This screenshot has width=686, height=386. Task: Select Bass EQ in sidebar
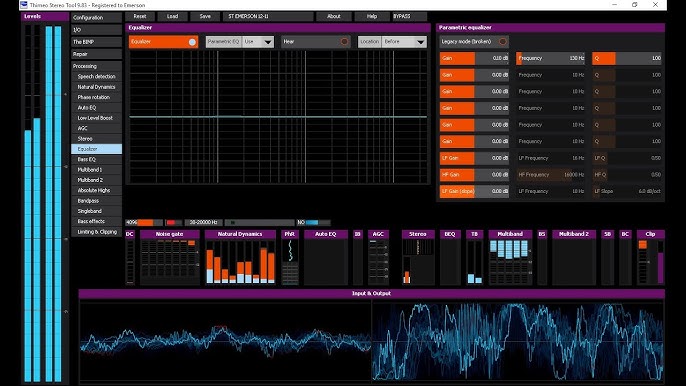(x=96, y=159)
